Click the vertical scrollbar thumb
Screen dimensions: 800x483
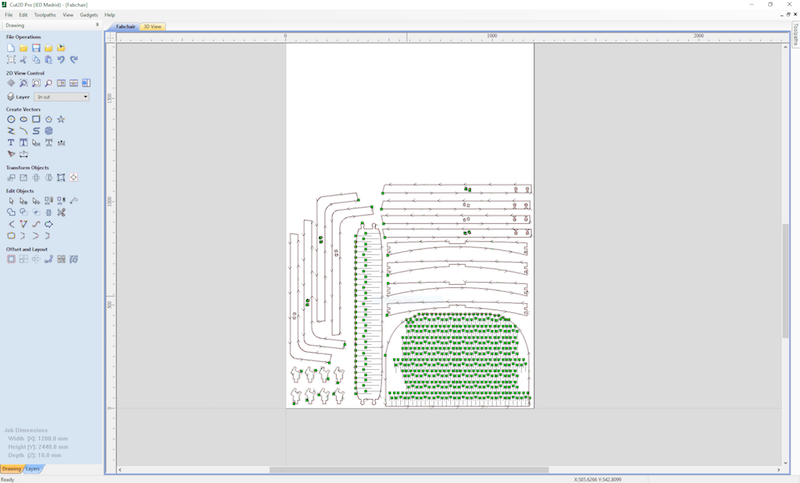[786, 281]
